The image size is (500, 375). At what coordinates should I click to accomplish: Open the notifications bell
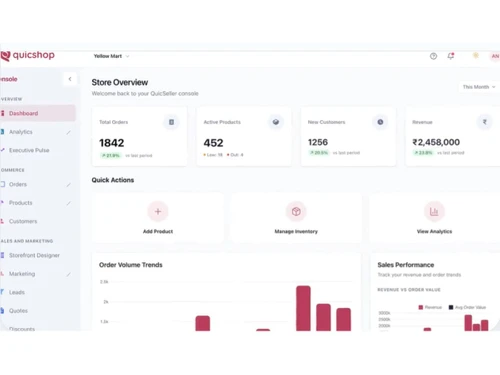tap(451, 56)
